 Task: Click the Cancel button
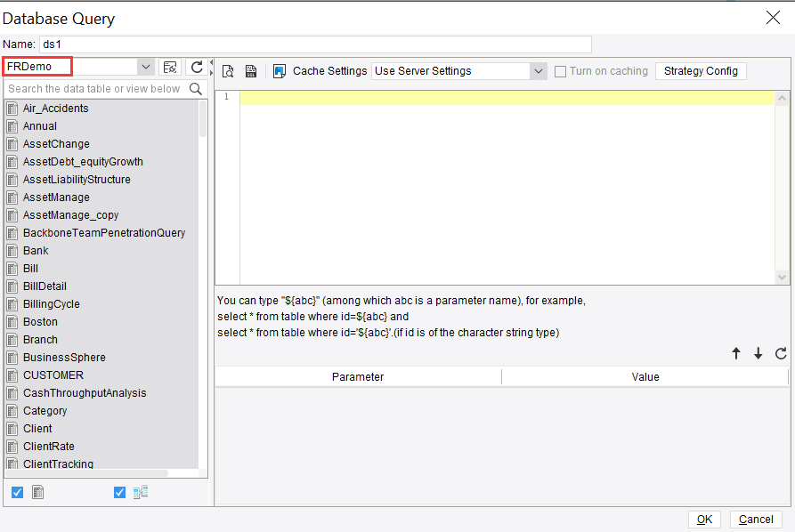tap(756, 520)
